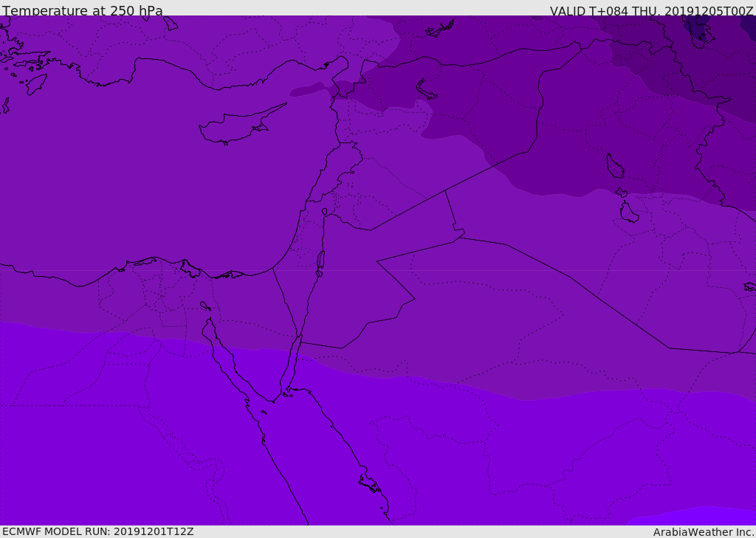Click the 'ArabiaWeather Inc' credit text

(x=703, y=532)
